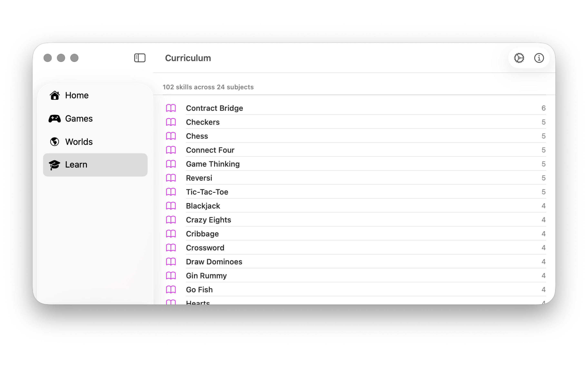This screenshot has width=588, height=368.
Task: Click book icon beside Chess
Action: tap(171, 136)
